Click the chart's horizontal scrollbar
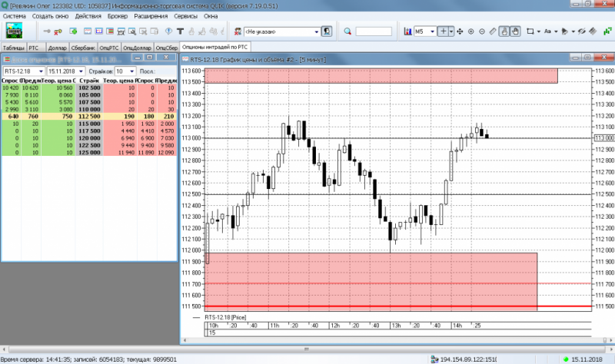 pos(397,340)
